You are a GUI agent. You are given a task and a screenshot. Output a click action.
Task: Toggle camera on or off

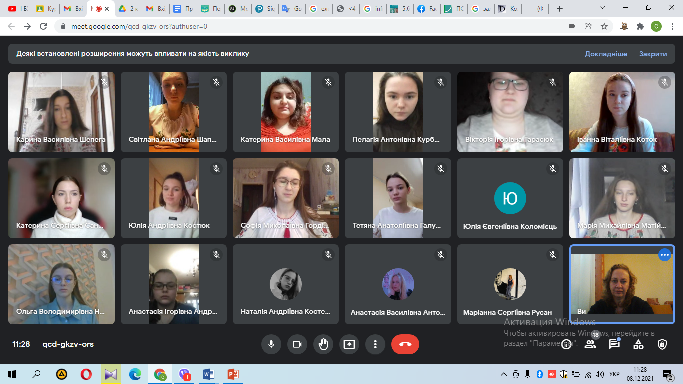297,344
